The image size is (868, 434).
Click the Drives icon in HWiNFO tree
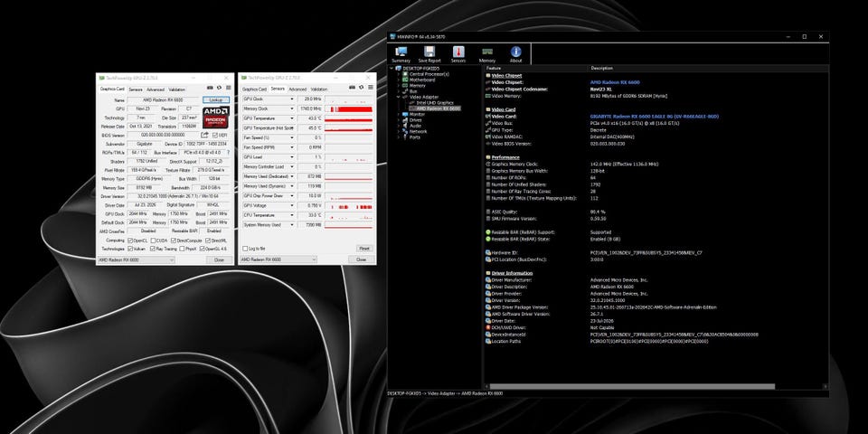(405, 120)
